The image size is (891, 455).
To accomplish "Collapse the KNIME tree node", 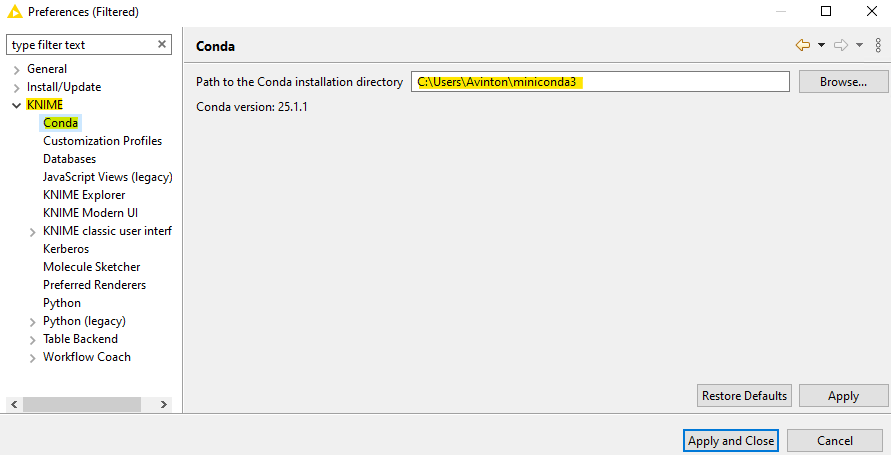I will (16, 106).
